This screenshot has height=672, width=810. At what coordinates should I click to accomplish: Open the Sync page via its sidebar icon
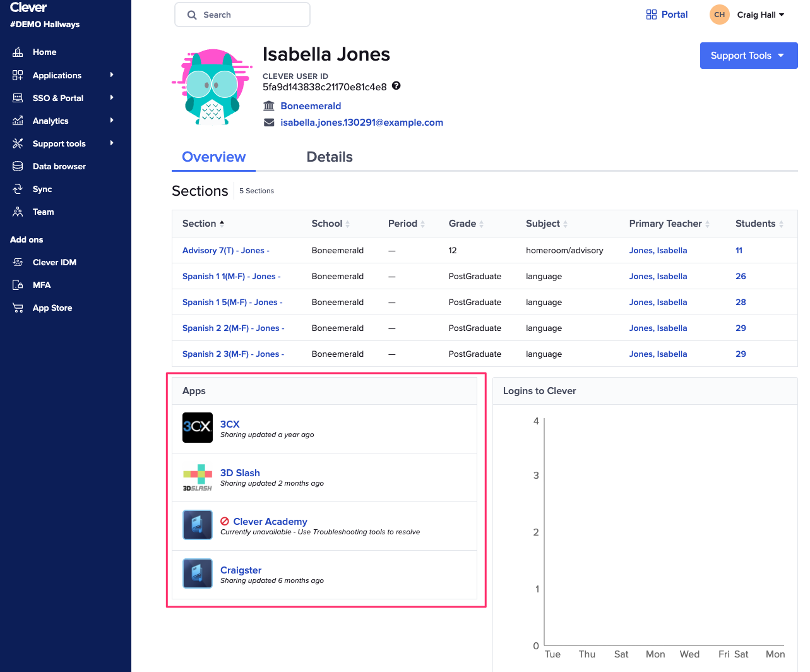pos(18,189)
